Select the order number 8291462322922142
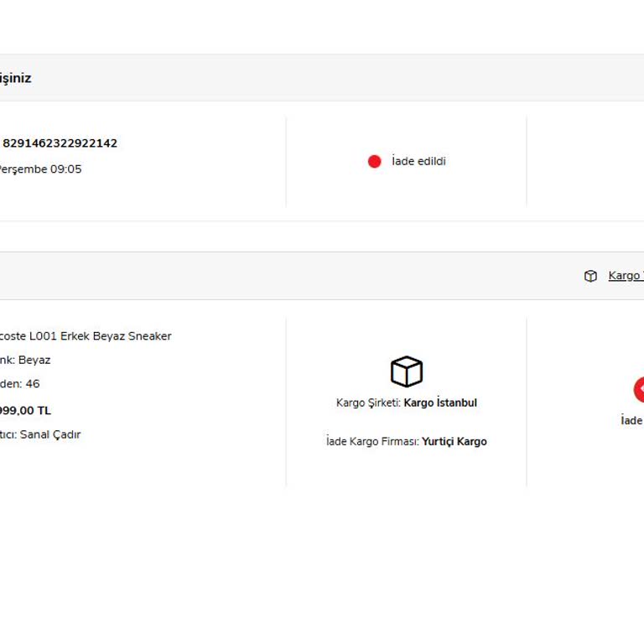The width and height of the screenshot is (644, 644). (60, 143)
